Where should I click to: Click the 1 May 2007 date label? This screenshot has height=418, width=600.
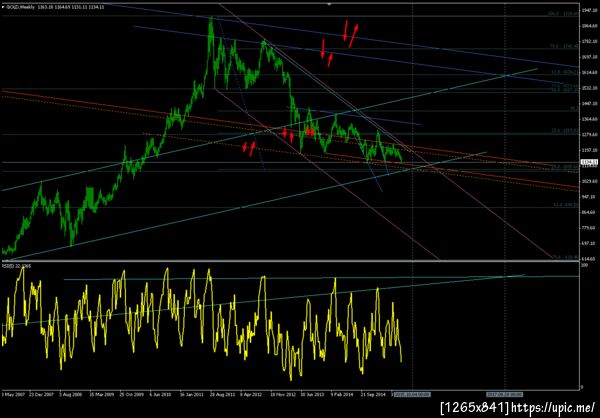12,394
